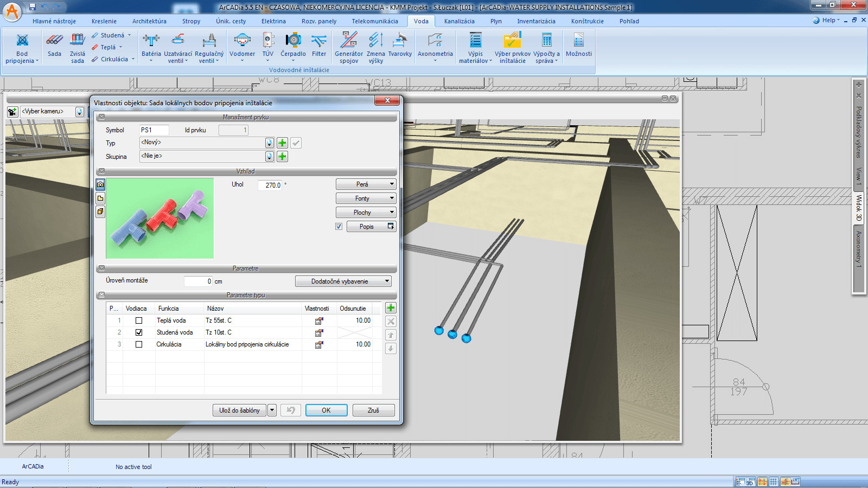
Task: Open the Plyn ribbon tab
Action: 496,21
